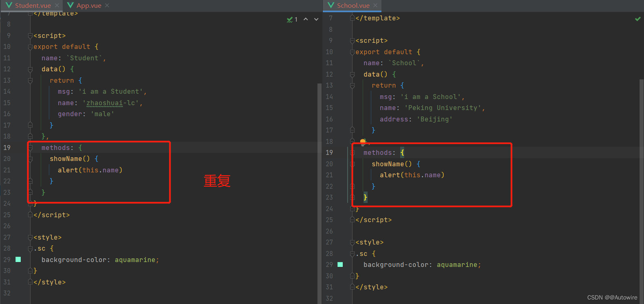Viewport: 644px width, 304px height.
Task: Collapse the <script> block in School.vue
Action: point(352,41)
